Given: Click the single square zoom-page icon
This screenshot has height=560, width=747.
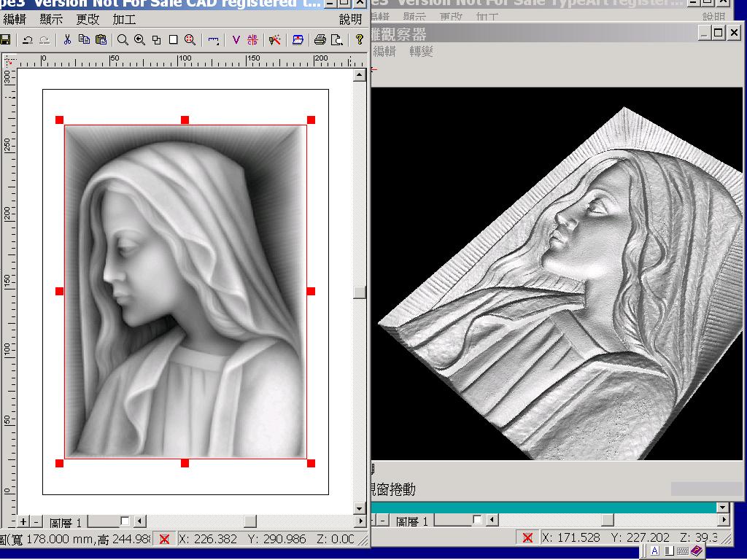Looking at the screenshot, I should 174,39.
